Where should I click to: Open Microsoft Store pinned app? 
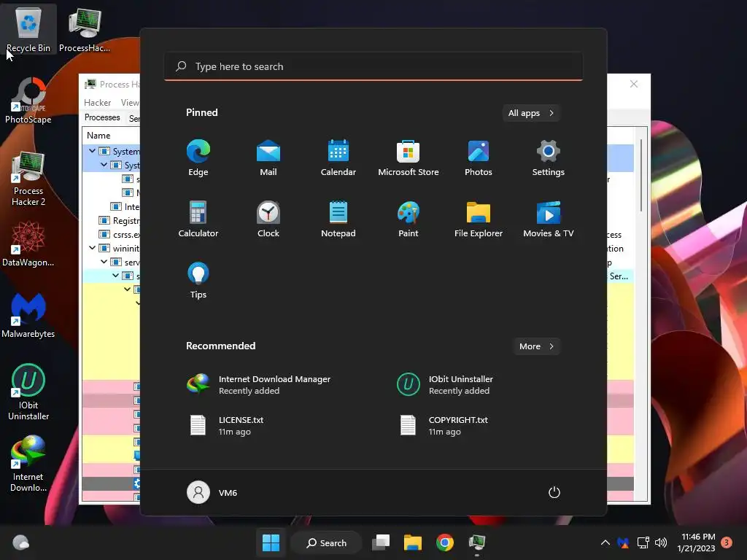tap(409, 158)
